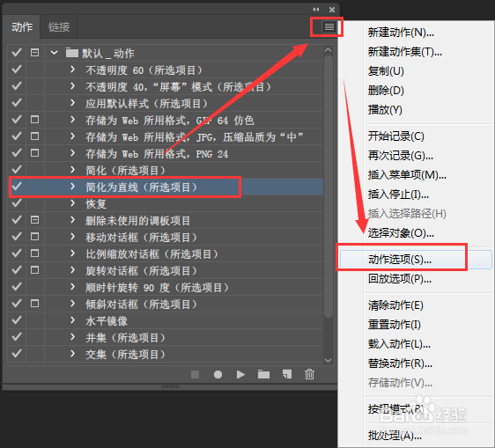Image resolution: width=495 pixels, height=448 pixels.
Task: Toggle checkmark for 不透明度 60 action
Action: click(x=17, y=70)
